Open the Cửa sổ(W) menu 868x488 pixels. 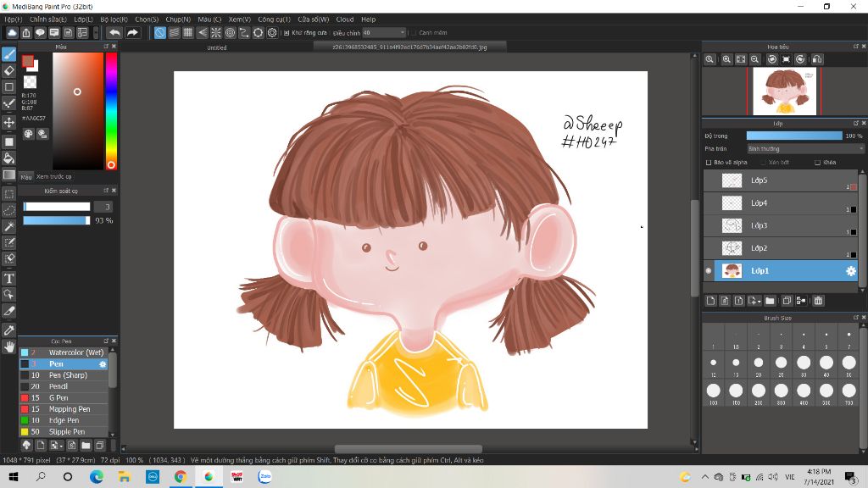pos(314,19)
